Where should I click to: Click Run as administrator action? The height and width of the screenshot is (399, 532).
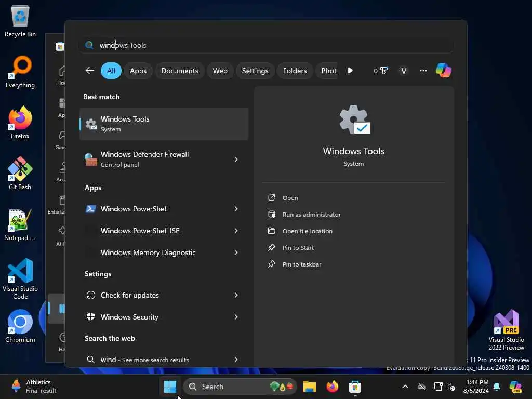(x=304, y=215)
